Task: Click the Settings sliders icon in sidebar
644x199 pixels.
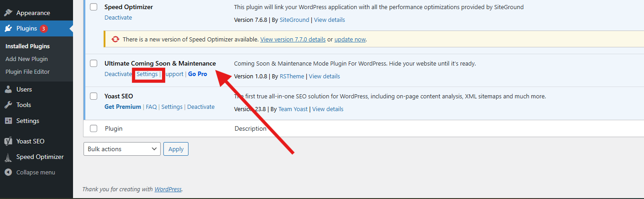Action: (x=8, y=121)
